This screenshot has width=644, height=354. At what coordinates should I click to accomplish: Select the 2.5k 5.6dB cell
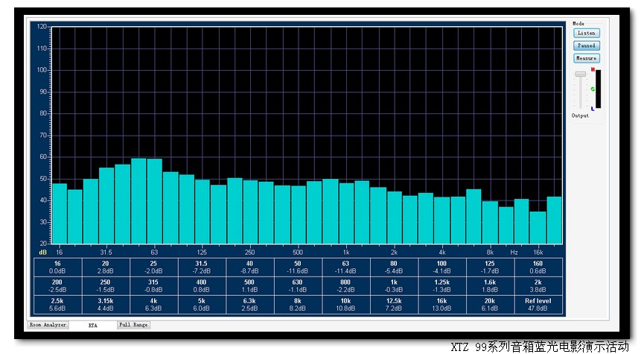pyautogui.click(x=58, y=305)
